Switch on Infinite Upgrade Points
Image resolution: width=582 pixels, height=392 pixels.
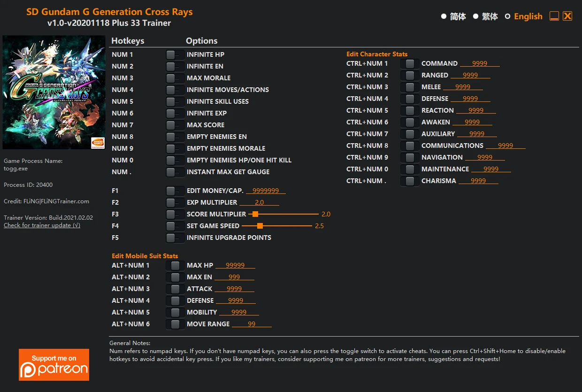175,238
